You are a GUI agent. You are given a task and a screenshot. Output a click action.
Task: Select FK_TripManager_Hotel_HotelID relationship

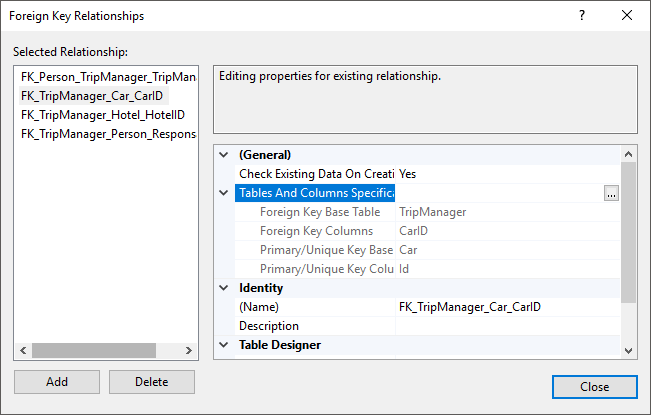pos(103,115)
